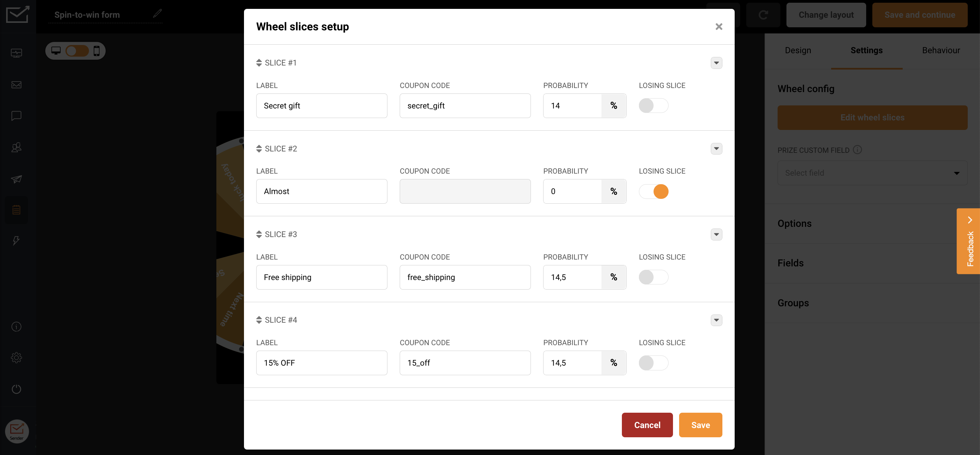Expand the Fields section

tap(872, 263)
